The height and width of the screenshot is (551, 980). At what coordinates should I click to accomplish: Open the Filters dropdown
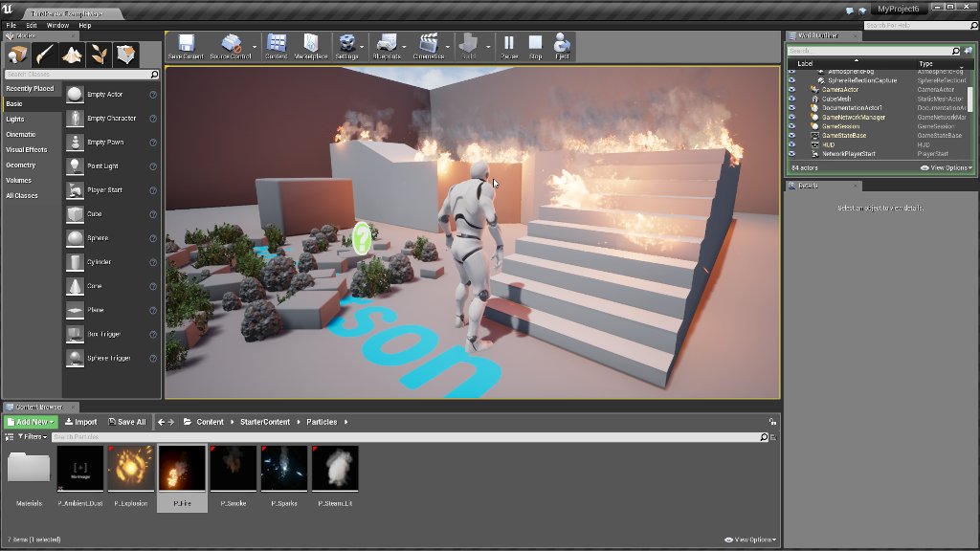click(33, 436)
